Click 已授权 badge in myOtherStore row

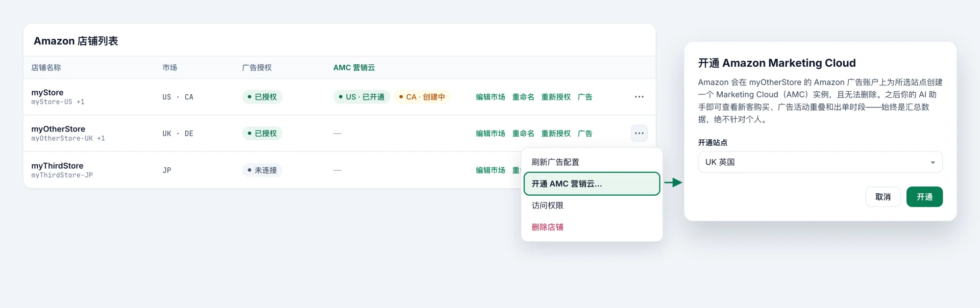pyautogui.click(x=262, y=133)
